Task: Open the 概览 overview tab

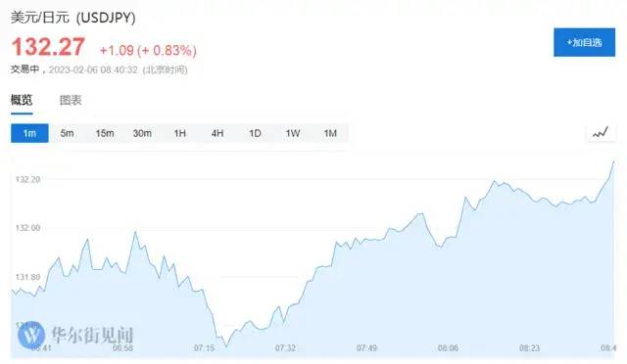Action: click(22, 100)
